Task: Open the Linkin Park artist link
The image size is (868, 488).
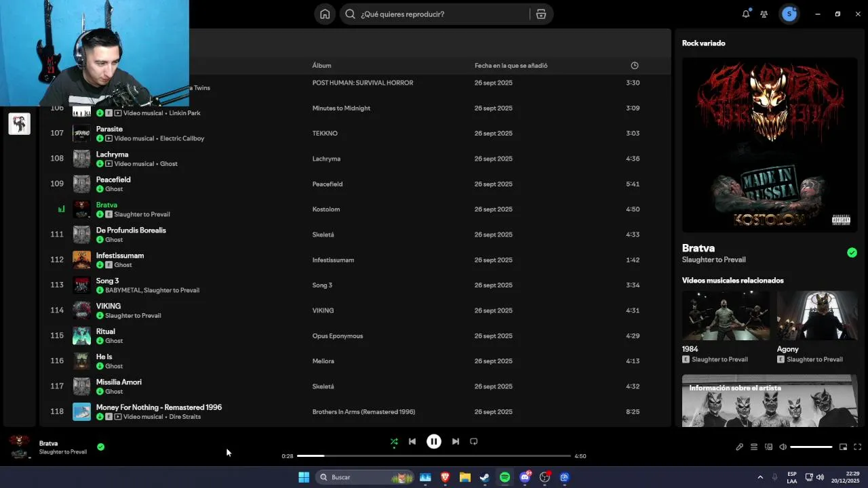Action: [x=184, y=113]
